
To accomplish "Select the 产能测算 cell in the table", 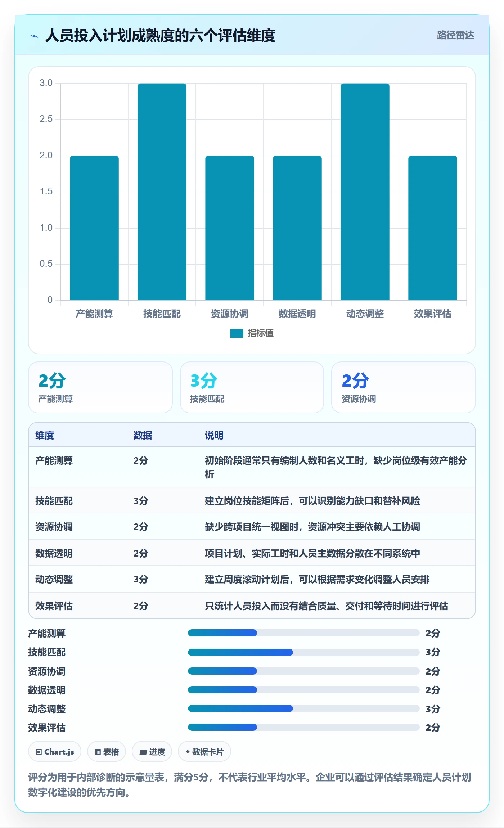I will 54,460.
